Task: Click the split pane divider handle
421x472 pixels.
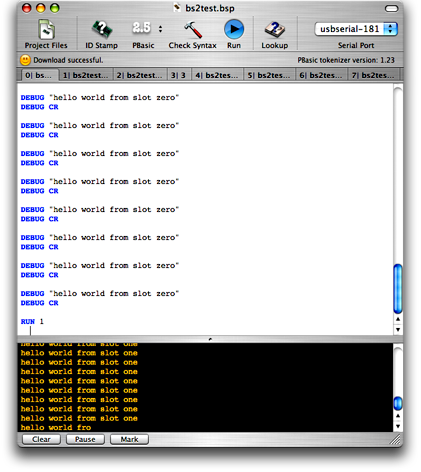Action: coord(210,339)
